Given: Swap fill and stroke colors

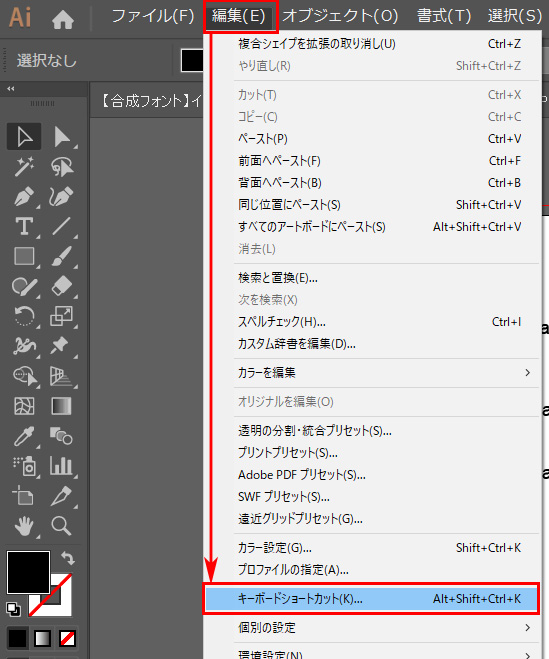Looking at the screenshot, I should pyautogui.click(x=68, y=559).
